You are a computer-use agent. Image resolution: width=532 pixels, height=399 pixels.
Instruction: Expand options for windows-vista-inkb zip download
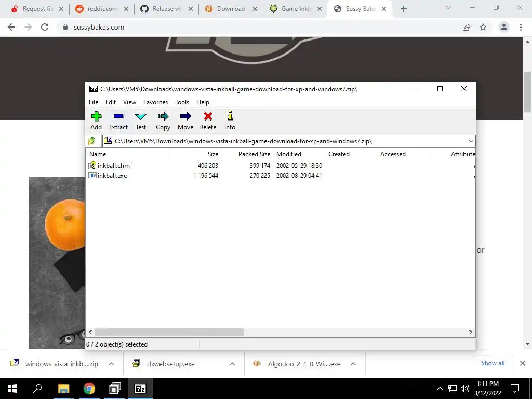tap(111, 364)
